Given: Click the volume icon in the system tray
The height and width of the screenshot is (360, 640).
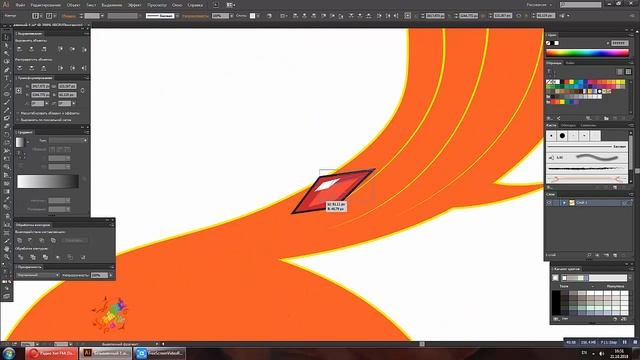Looking at the screenshot, I should [601, 353].
